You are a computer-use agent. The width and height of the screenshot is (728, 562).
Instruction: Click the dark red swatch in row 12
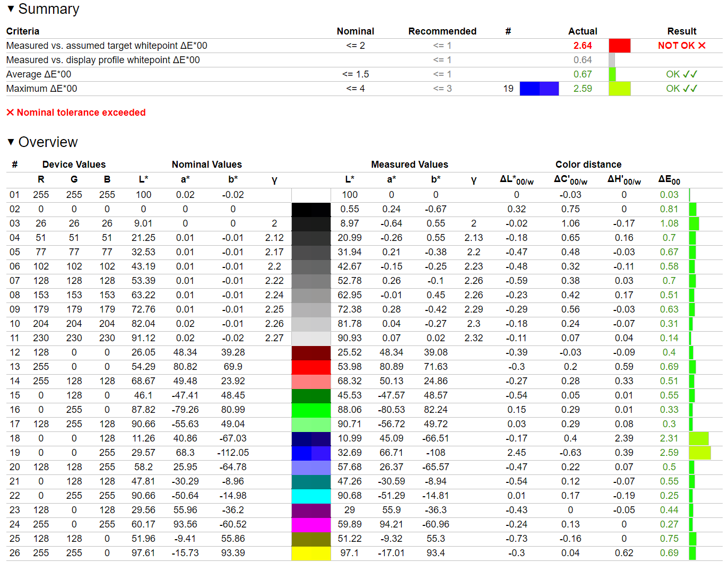click(x=311, y=352)
